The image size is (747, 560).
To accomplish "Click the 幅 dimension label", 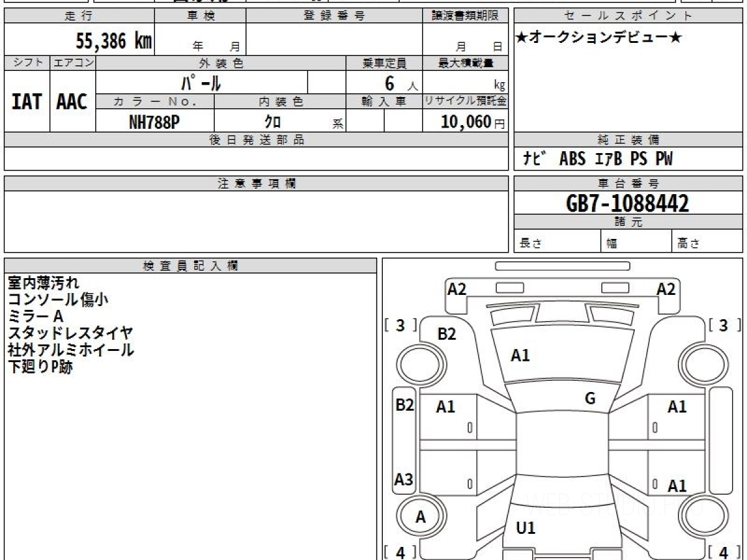I will point(612,244).
